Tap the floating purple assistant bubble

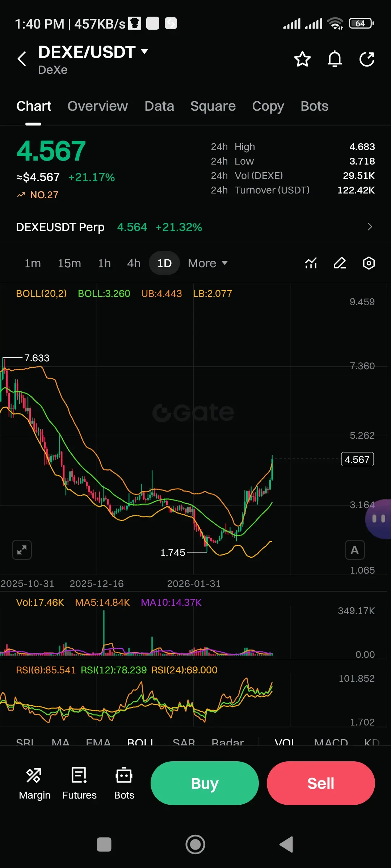click(378, 519)
